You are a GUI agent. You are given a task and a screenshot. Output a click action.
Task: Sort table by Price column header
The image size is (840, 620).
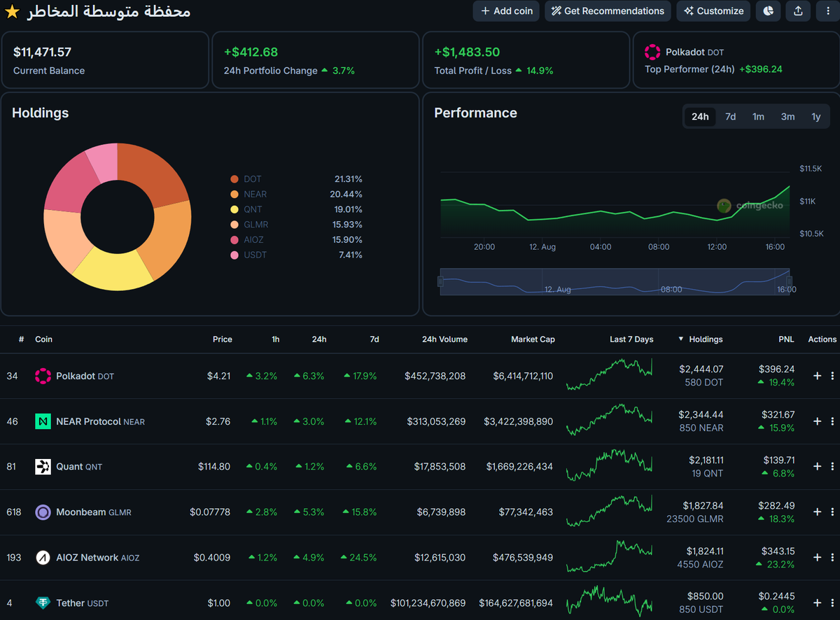click(x=223, y=339)
